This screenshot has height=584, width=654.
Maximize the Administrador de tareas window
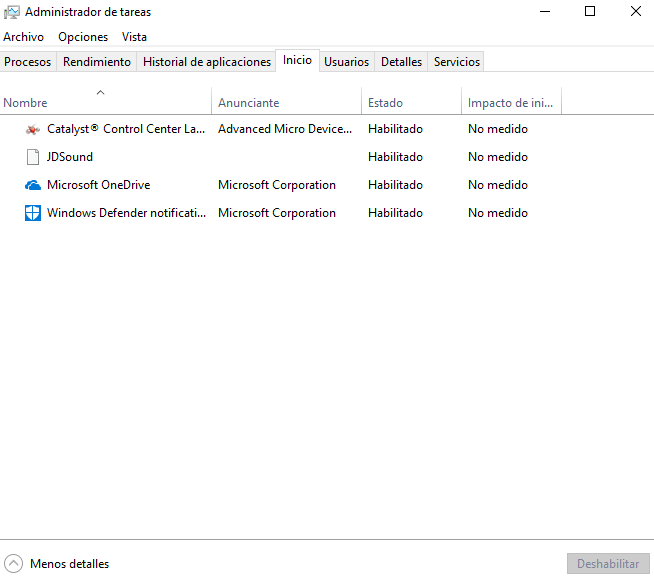pos(590,12)
